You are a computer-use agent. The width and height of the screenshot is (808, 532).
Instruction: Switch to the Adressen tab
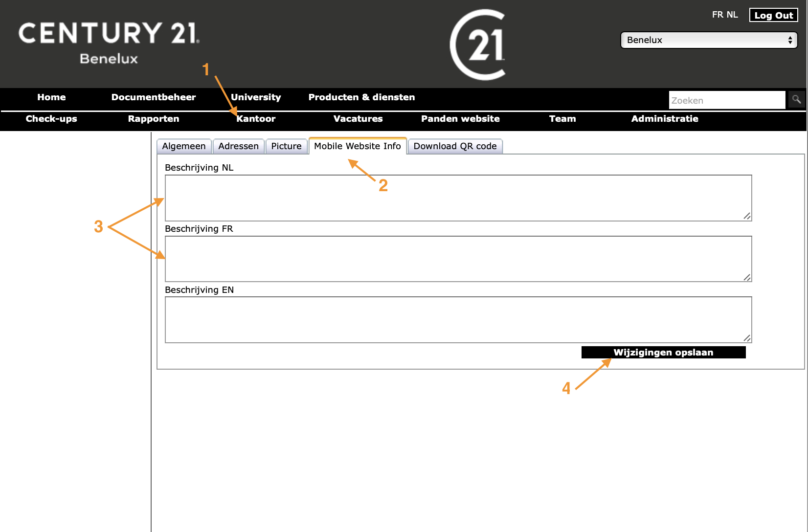pyautogui.click(x=238, y=146)
